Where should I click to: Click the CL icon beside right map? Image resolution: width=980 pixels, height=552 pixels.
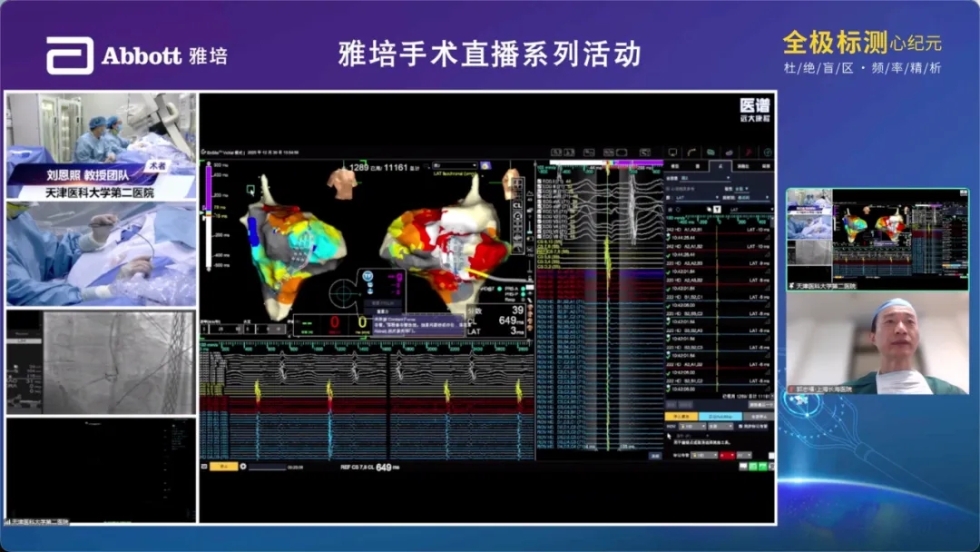click(517, 204)
